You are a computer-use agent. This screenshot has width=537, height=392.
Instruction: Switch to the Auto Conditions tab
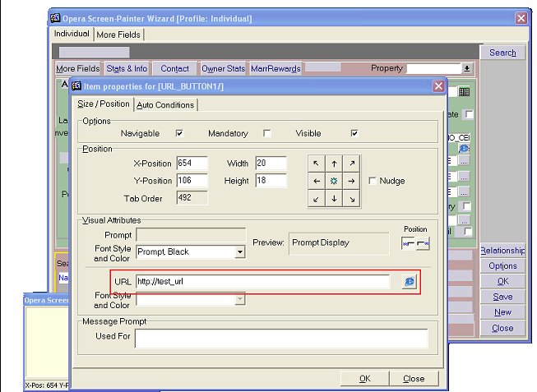(165, 104)
